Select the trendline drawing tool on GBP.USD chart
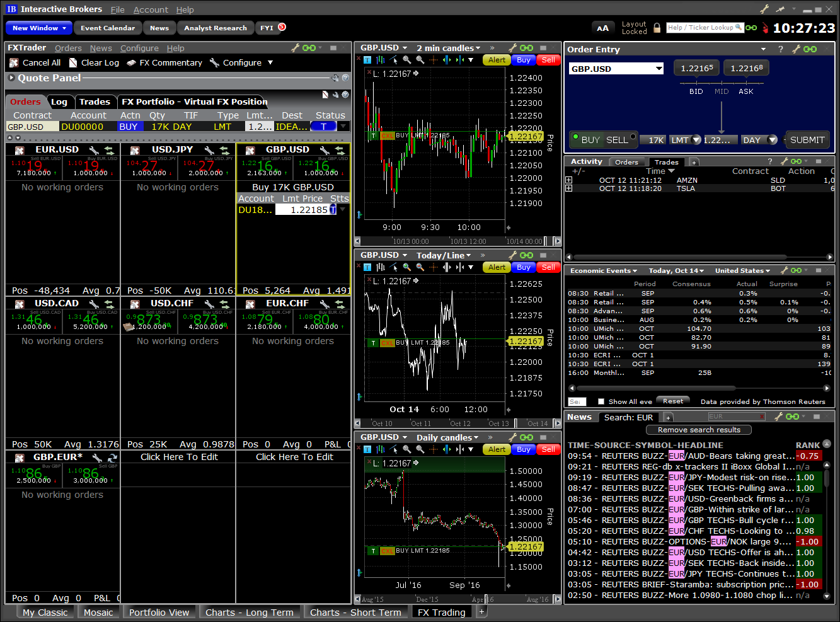Screen dimensions: 840x622 coord(393,60)
